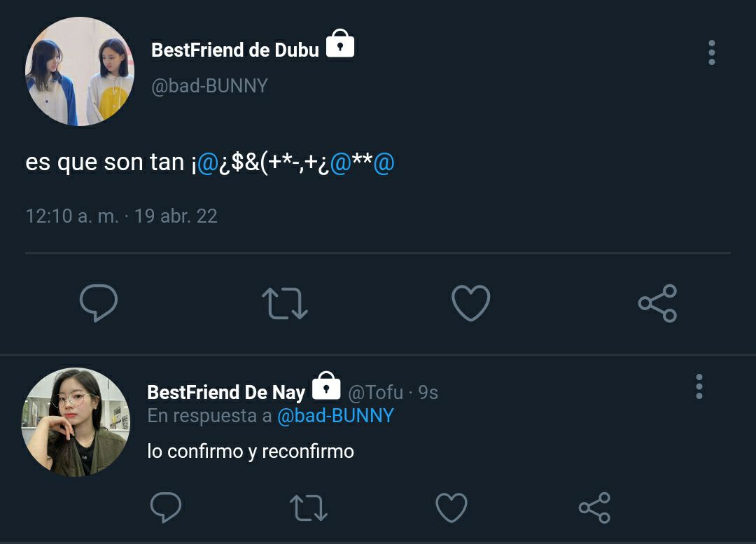Like the main tweet with heart icon

[x=470, y=303]
